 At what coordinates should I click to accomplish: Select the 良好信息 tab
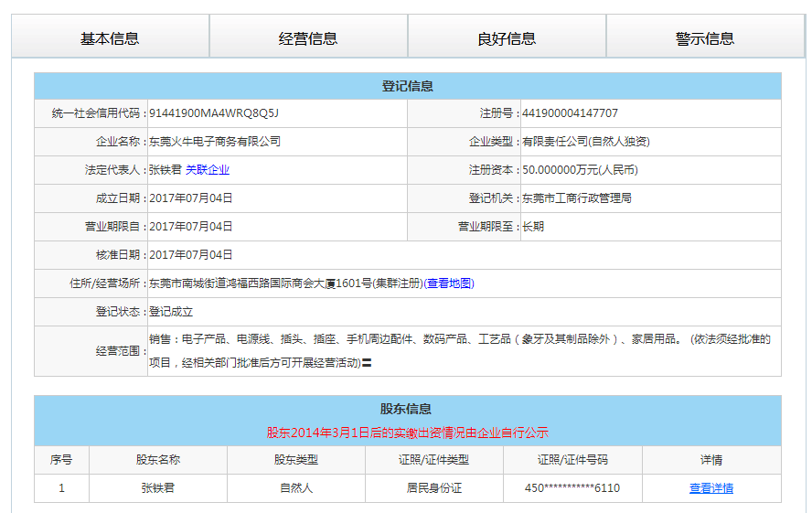[507, 37]
